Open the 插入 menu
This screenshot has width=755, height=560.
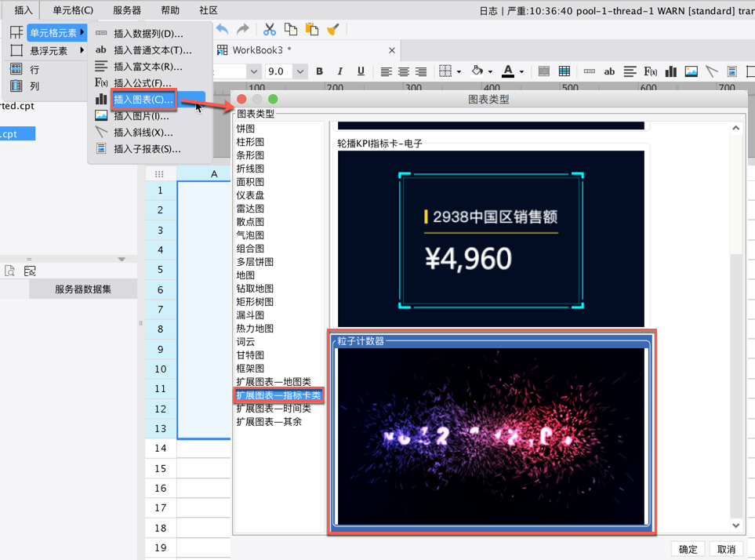tap(23, 10)
